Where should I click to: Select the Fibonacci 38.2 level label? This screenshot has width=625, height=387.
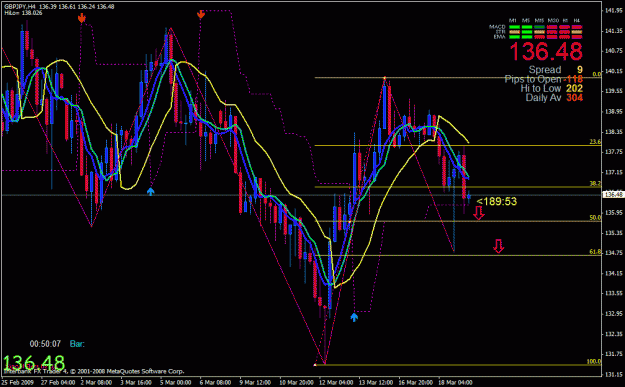pyautogui.click(x=595, y=184)
